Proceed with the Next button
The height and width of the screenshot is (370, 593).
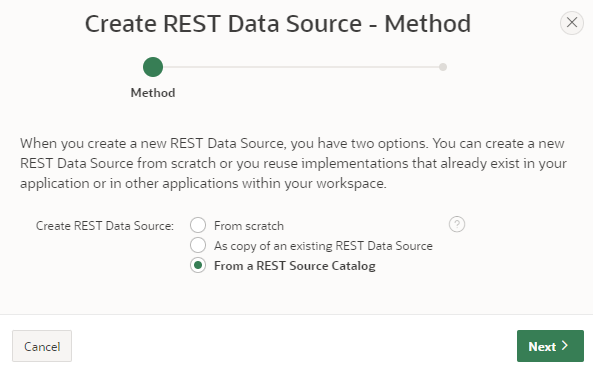(x=550, y=346)
